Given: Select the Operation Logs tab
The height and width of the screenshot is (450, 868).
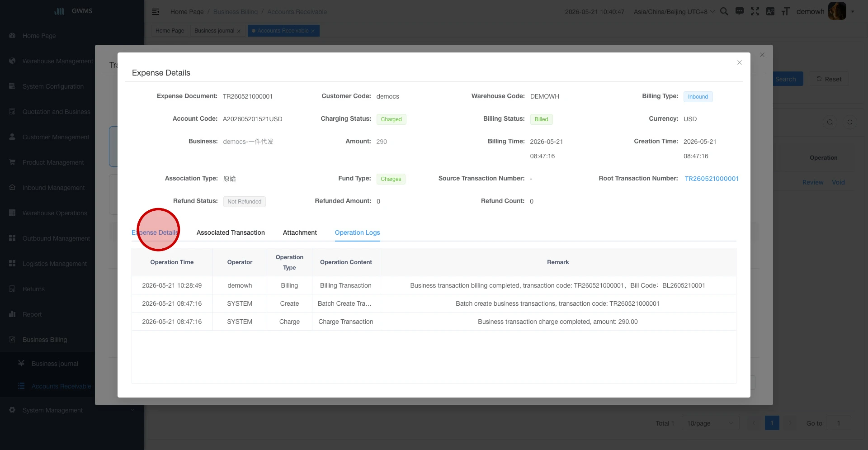Looking at the screenshot, I should click(357, 232).
